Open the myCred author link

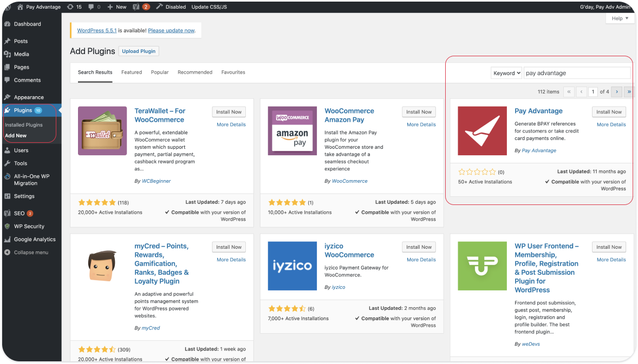(151, 328)
